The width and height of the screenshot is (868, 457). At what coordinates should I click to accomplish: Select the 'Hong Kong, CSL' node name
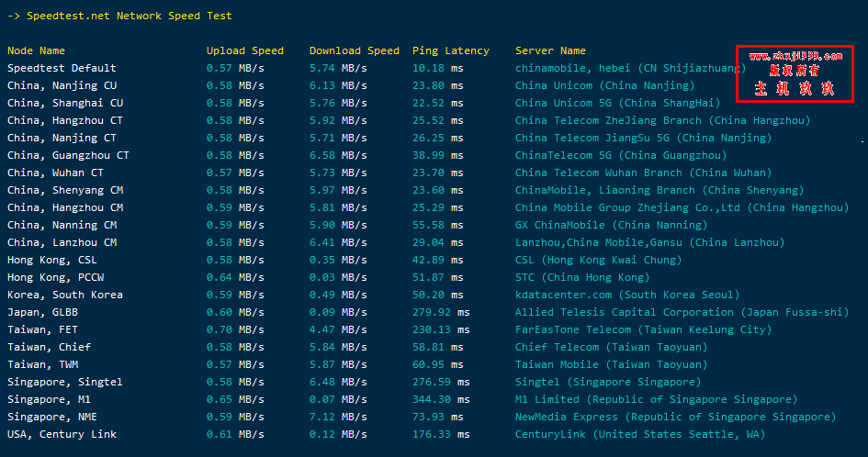point(52,260)
